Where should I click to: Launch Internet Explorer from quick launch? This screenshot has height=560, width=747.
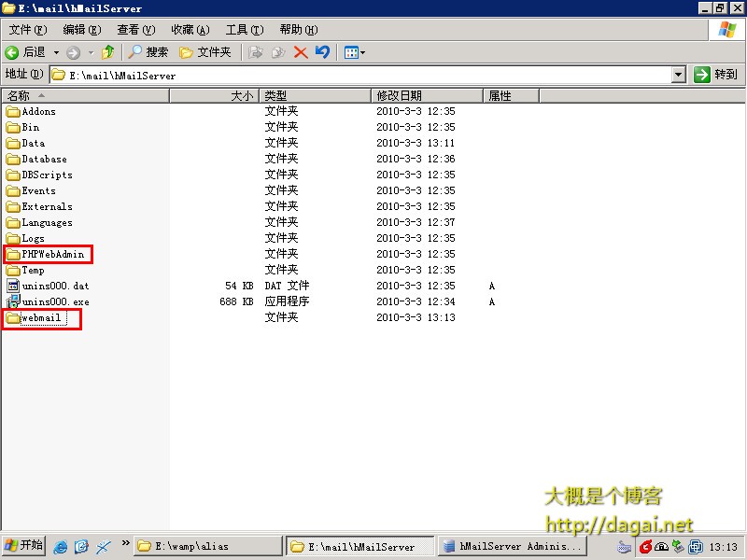(61, 546)
